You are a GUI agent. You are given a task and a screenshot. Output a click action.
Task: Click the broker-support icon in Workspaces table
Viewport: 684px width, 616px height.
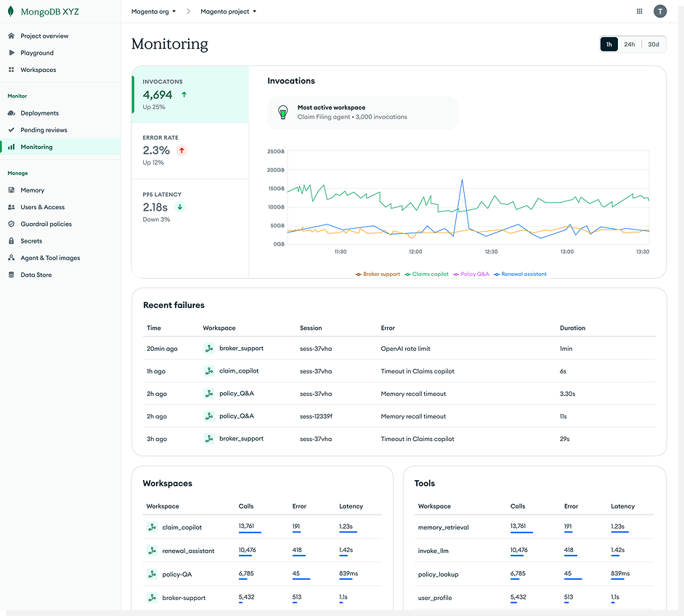click(x=152, y=598)
